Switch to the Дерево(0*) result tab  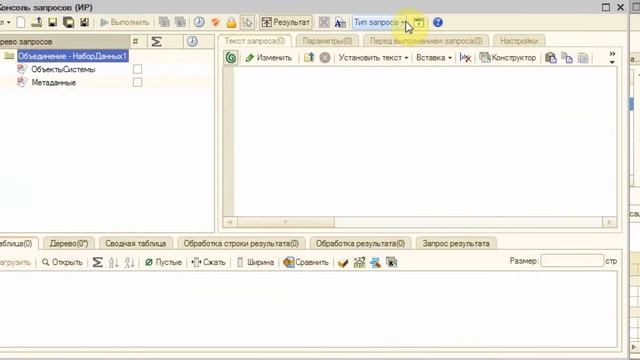(x=69, y=244)
